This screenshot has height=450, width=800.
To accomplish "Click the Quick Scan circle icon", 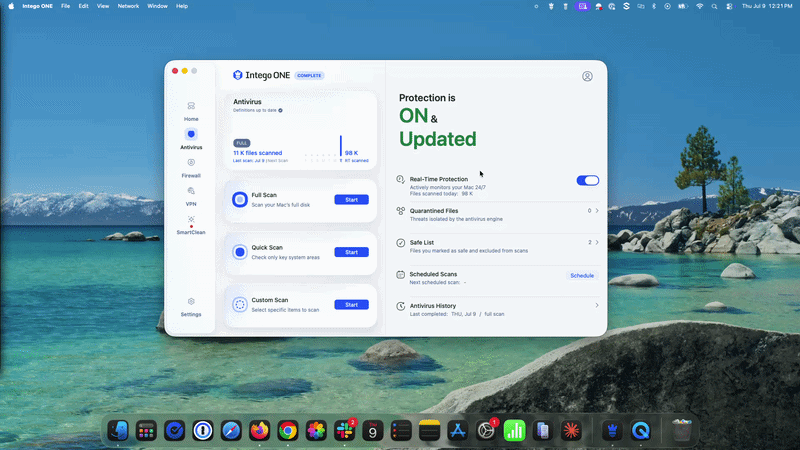I will coord(240,252).
